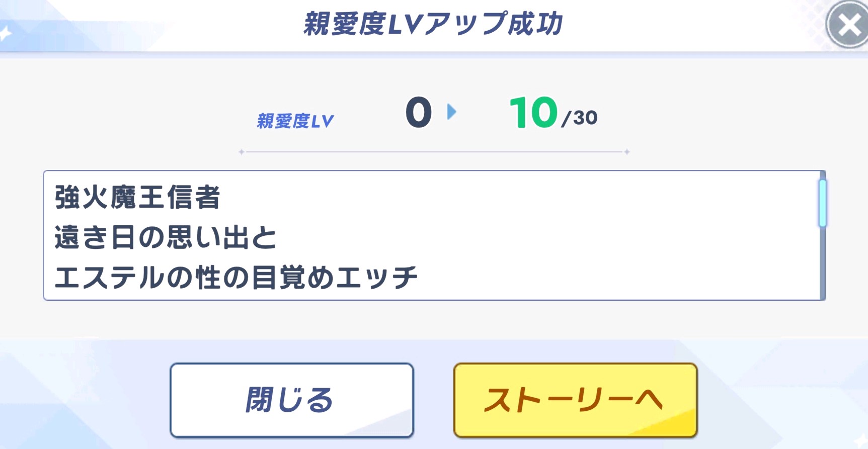The height and width of the screenshot is (449, 868).
Task: Click the 閉じる button
Action: (291, 400)
